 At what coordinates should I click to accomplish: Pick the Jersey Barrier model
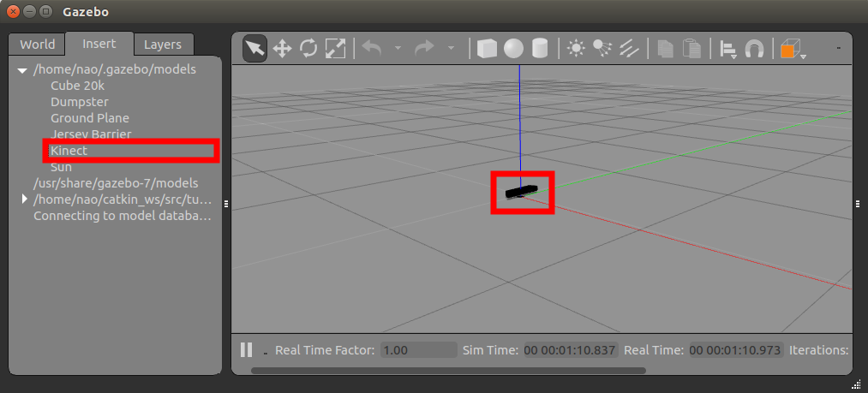[x=91, y=134]
